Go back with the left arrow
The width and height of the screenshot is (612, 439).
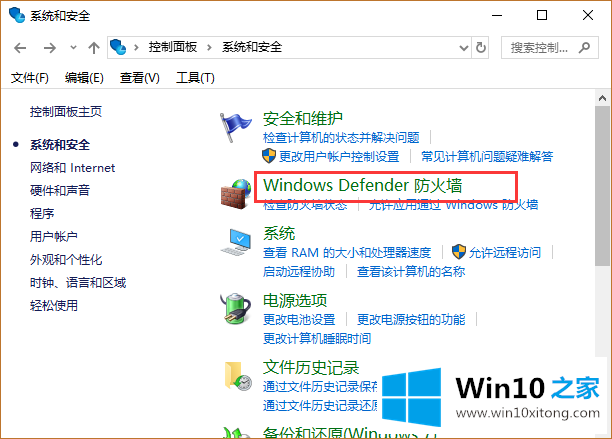click(20, 48)
